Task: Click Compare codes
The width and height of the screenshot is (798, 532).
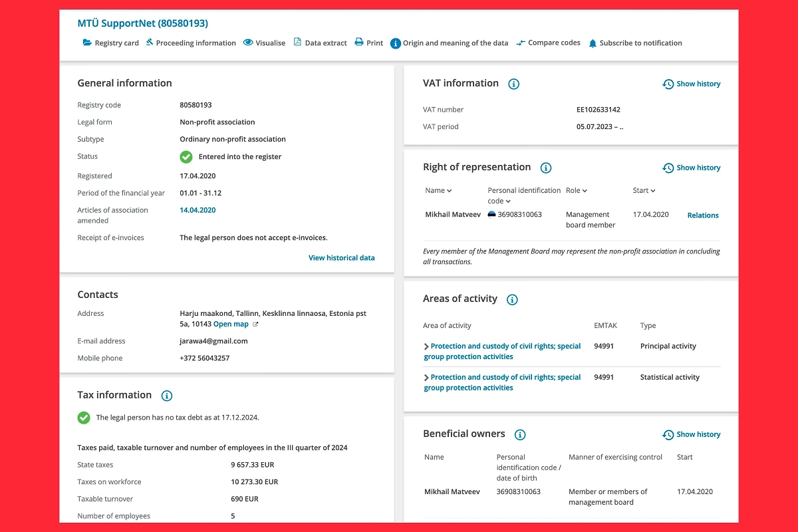Action: pyautogui.click(x=548, y=43)
